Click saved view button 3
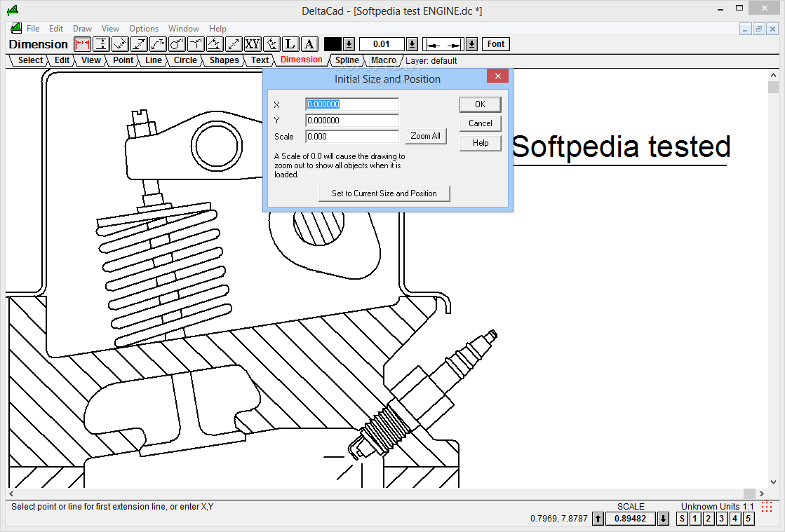 [721, 519]
